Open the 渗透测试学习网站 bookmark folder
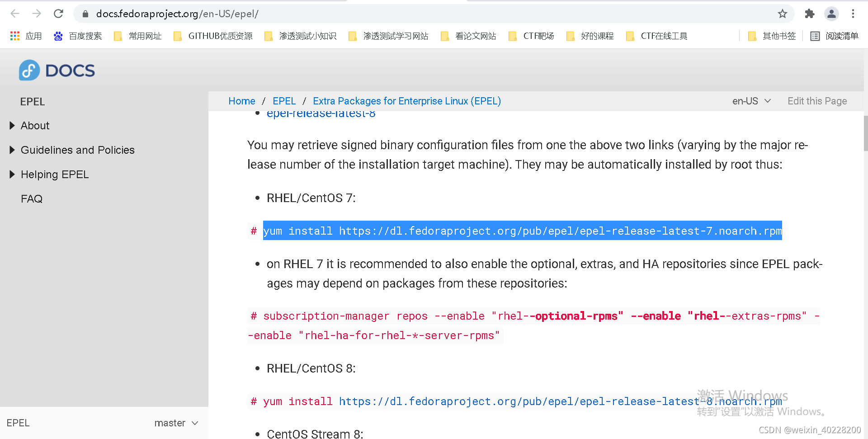 click(388, 36)
